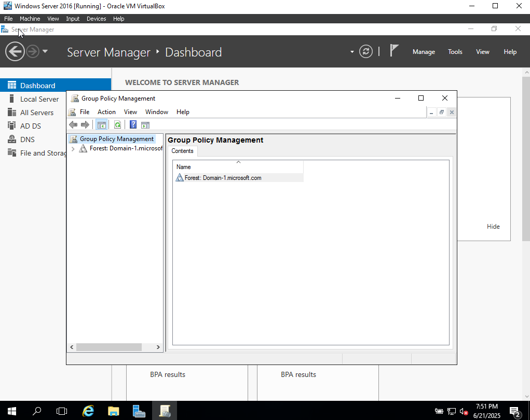530x420 pixels.
Task: Select Dashboard in Server Manager sidebar
Action: tap(56, 86)
